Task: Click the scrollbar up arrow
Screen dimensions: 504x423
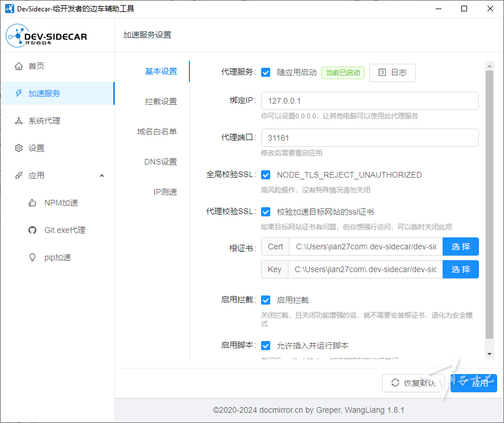Action: coord(489,66)
